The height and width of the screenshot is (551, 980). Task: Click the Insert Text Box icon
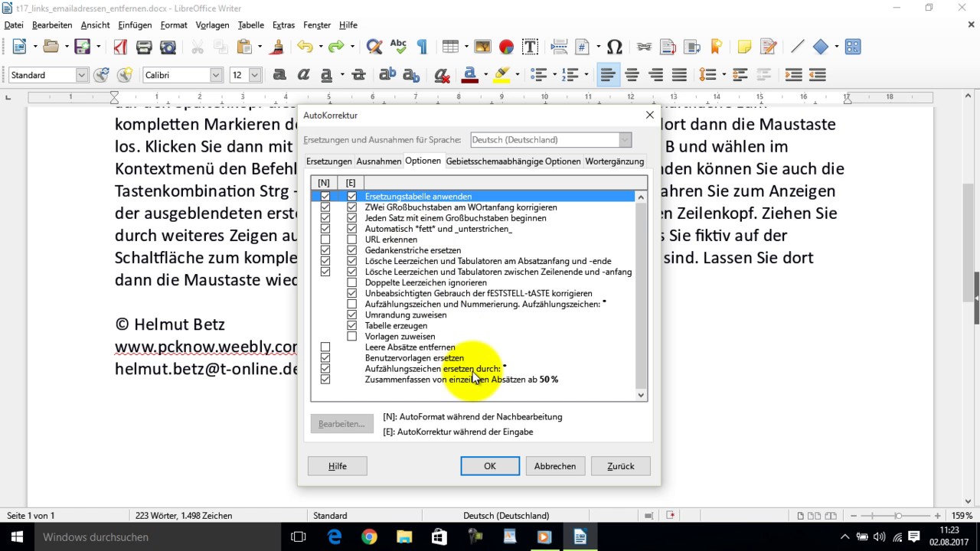pyautogui.click(x=530, y=47)
